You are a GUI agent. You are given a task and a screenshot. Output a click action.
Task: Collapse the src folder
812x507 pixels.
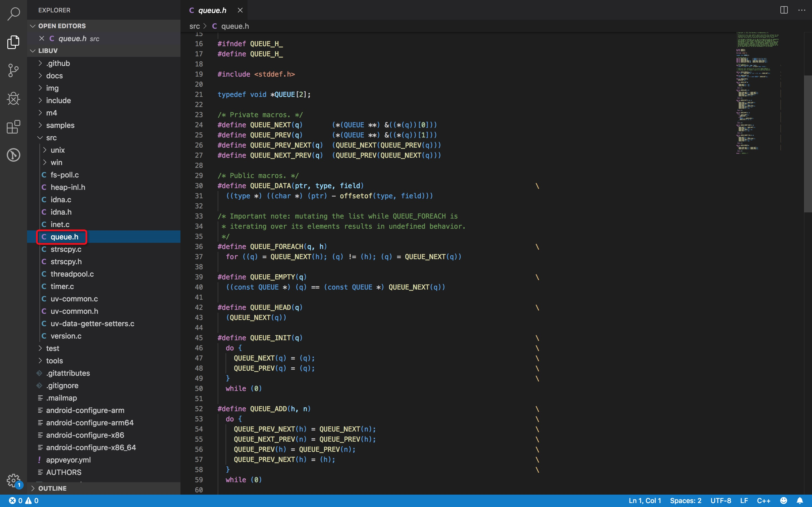coord(51,137)
